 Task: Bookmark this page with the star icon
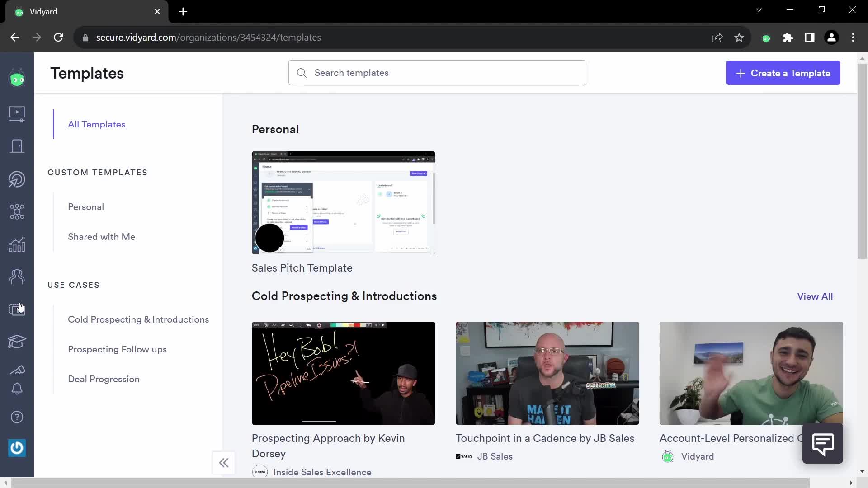[739, 38]
